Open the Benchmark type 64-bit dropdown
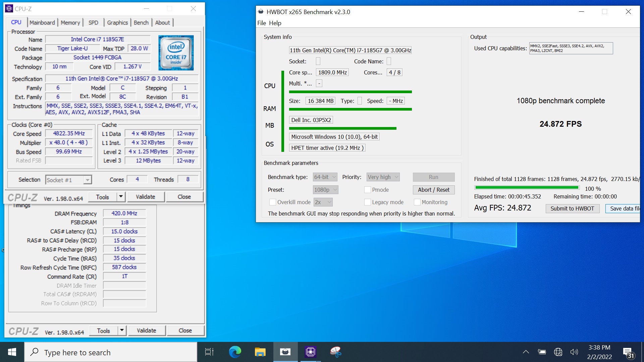 click(325, 177)
